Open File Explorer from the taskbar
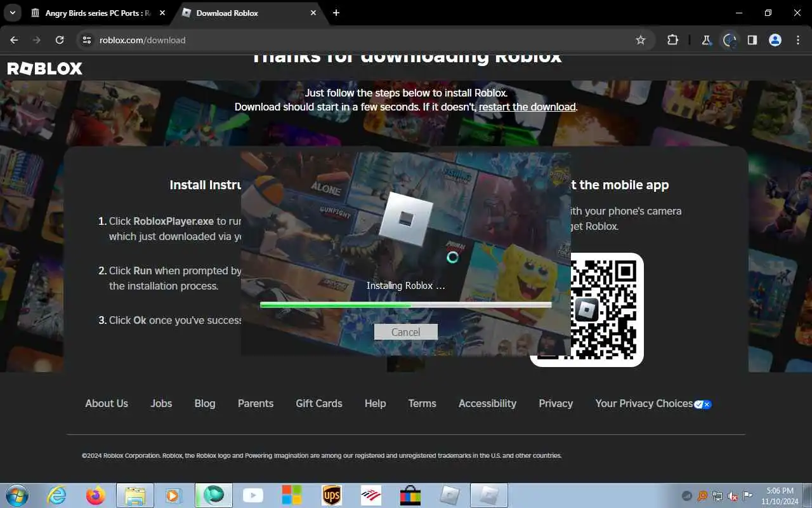This screenshot has height=508, width=812. click(135, 495)
